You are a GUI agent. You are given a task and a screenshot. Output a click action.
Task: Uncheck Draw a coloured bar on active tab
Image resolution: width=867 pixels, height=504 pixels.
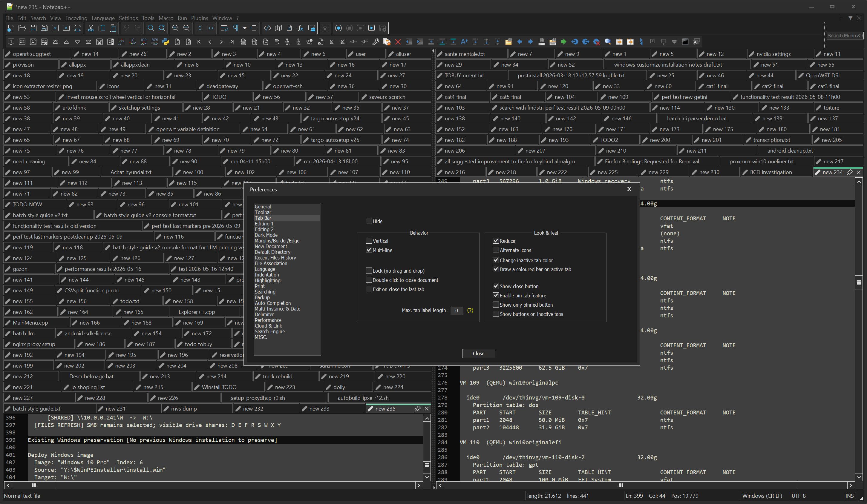[x=496, y=269]
